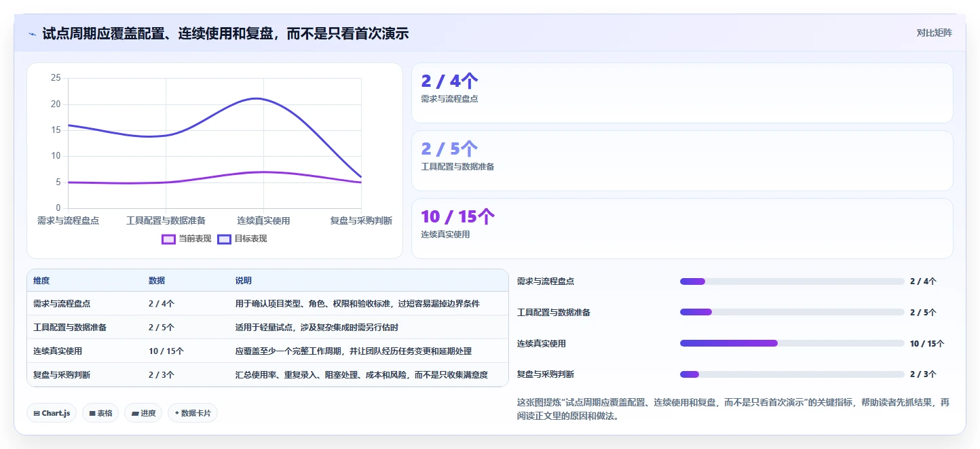Screen dimensions: 980x449
Task: Click the 10 / 15个 value beside the progress bar
Action: [x=927, y=344]
